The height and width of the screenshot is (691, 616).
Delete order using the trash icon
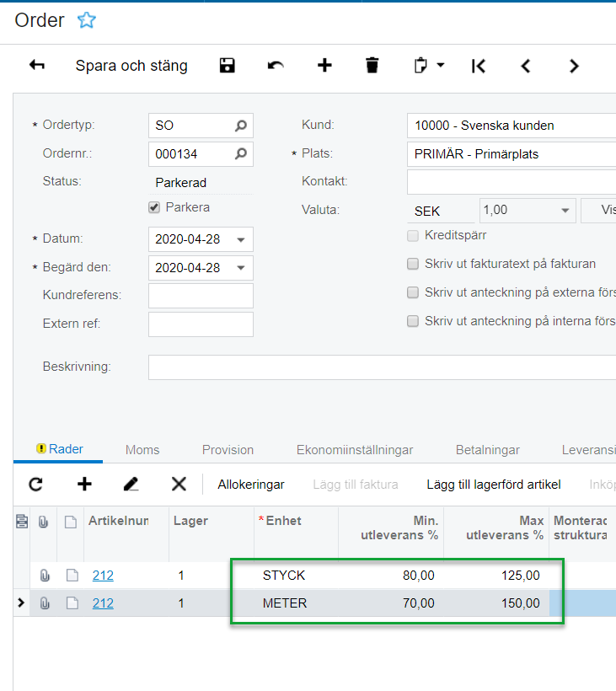coord(372,66)
